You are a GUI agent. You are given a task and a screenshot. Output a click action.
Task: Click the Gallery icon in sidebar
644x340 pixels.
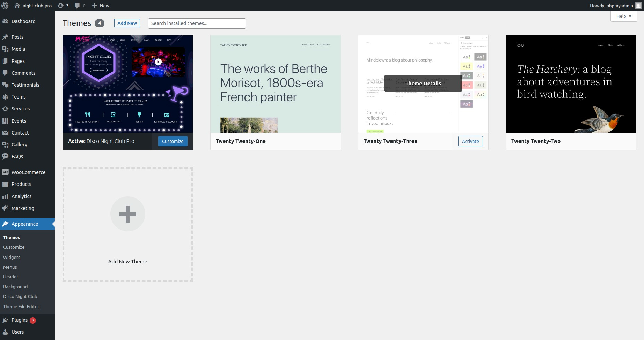[5, 145]
